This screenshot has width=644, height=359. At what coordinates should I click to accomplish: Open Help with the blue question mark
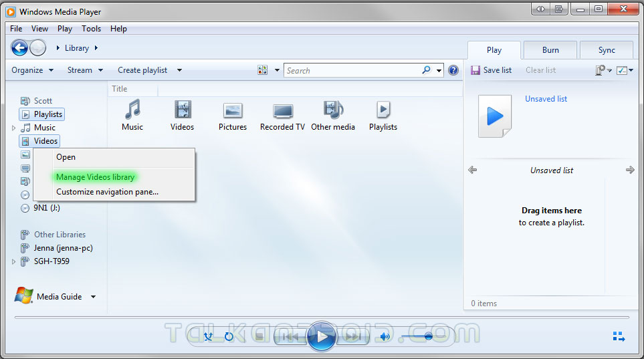(453, 70)
